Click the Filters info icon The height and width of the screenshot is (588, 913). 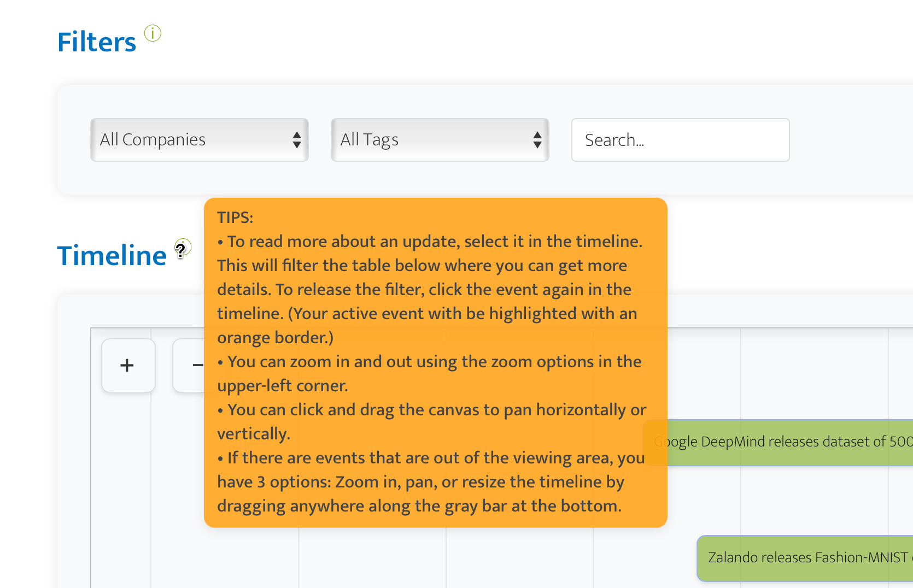153,33
